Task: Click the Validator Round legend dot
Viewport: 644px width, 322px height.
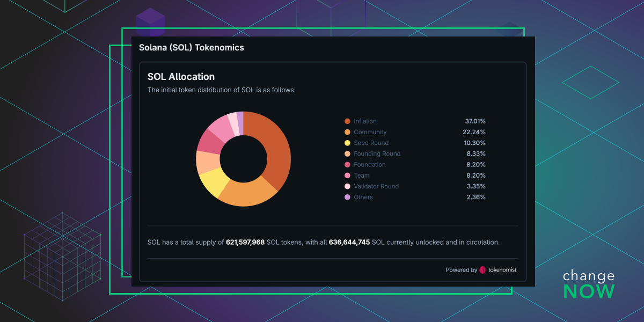Action: (347, 186)
